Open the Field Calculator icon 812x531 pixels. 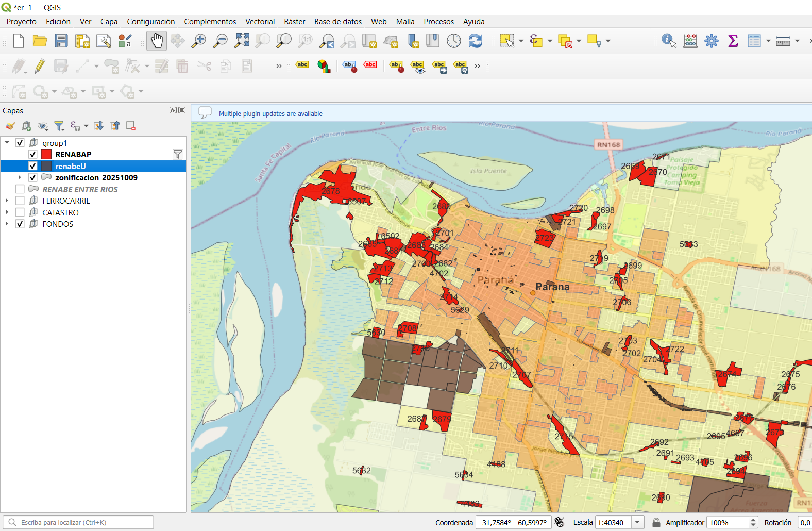[x=690, y=41]
